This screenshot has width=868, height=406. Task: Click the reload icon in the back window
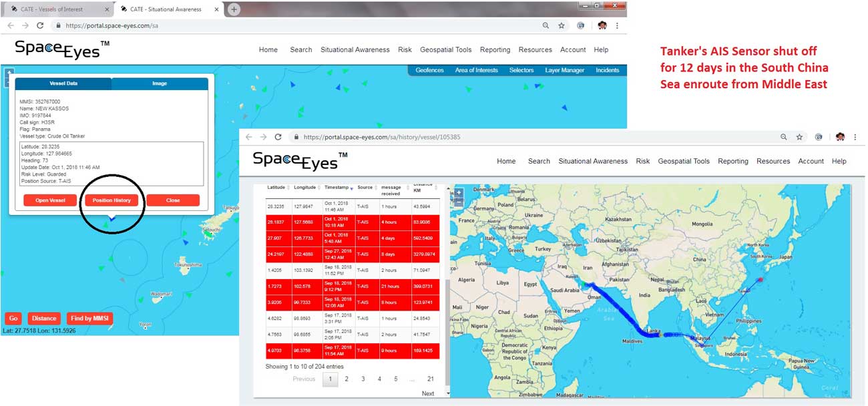(40, 25)
